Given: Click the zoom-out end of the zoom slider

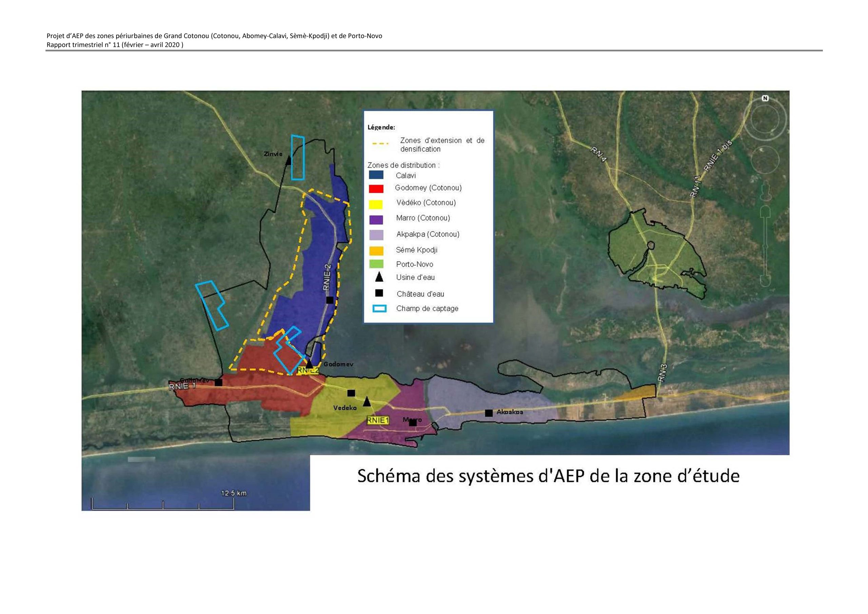Looking at the screenshot, I should click(765, 280).
